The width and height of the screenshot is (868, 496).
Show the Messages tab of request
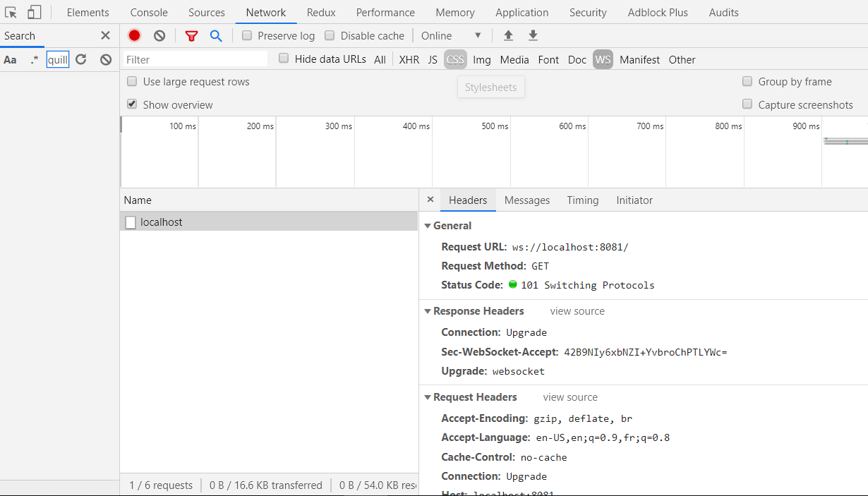point(527,200)
